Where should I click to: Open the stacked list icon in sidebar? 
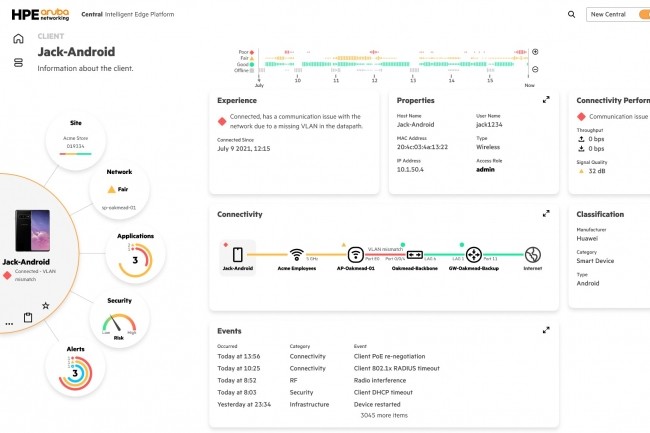(18, 63)
